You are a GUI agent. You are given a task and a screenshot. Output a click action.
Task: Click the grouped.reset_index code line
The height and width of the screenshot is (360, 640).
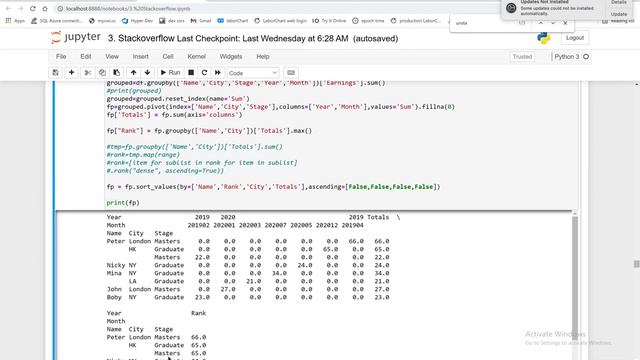click(x=178, y=99)
